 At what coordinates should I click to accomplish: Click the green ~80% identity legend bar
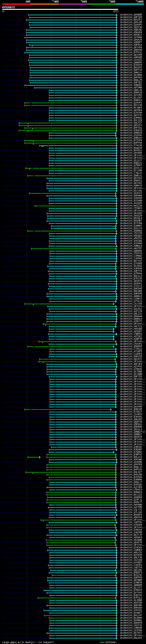click(101, 4)
